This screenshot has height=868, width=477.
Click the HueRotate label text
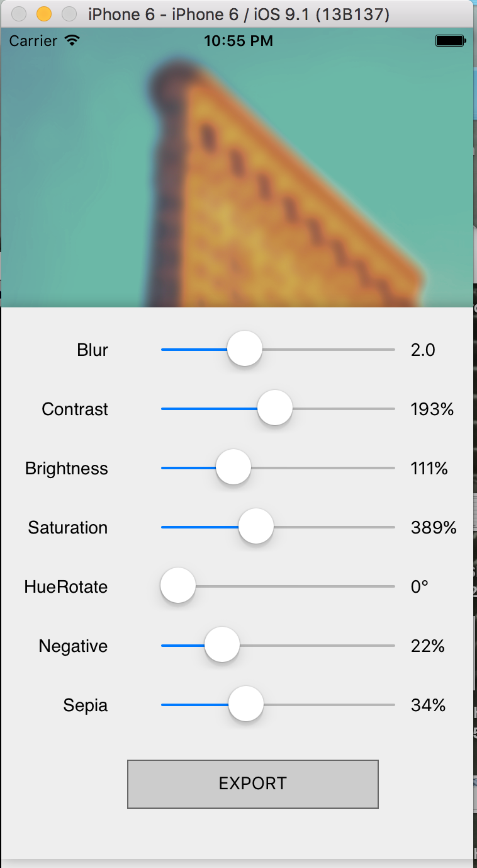coord(66,587)
